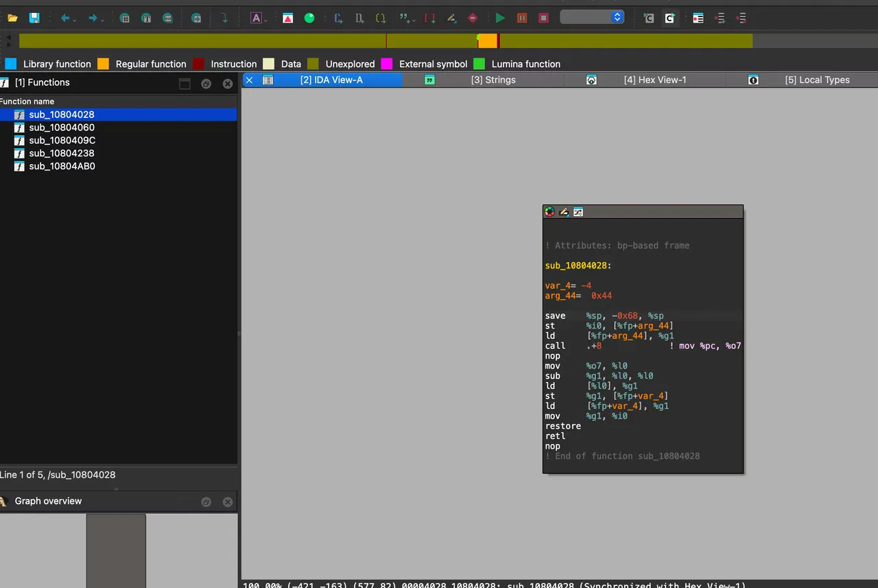Click the red breakpoint diamond icon
The width and height of the screenshot is (878, 588).
tap(472, 18)
